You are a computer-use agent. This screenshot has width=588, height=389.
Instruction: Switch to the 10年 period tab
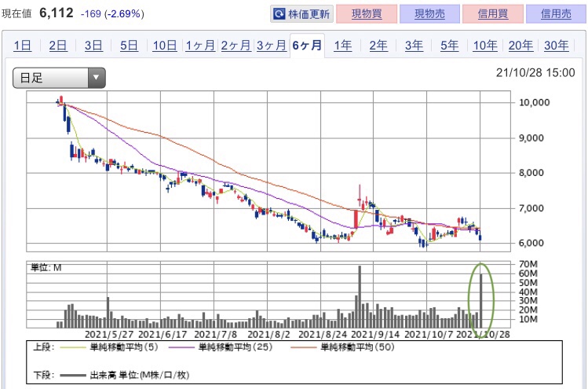[485, 46]
